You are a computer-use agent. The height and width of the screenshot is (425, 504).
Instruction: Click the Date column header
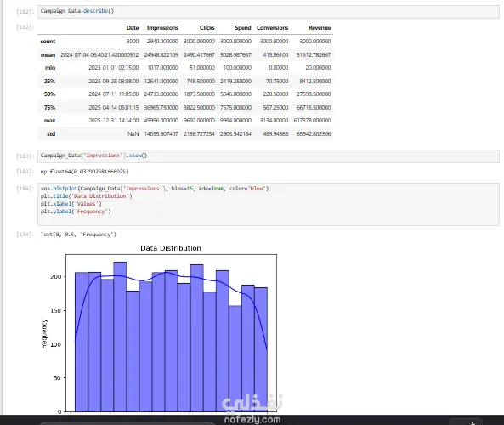[133, 28]
